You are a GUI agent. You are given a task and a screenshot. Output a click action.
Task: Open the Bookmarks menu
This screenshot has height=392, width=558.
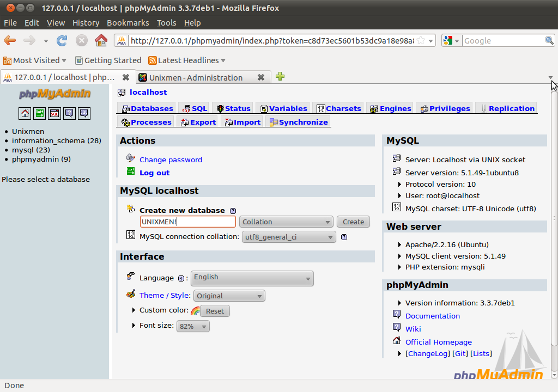tap(128, 23)
